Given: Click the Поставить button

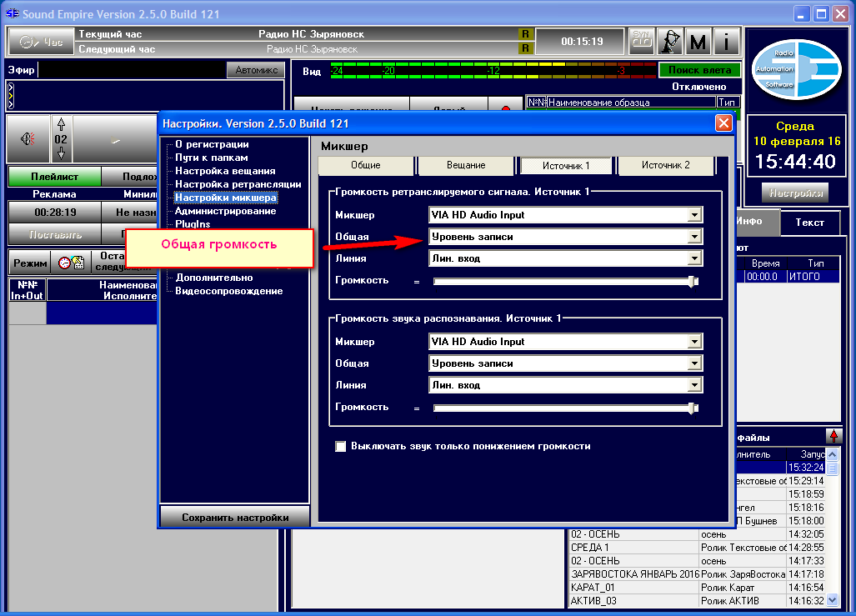Looking at the screenshot, I should [x=55, y=235].
